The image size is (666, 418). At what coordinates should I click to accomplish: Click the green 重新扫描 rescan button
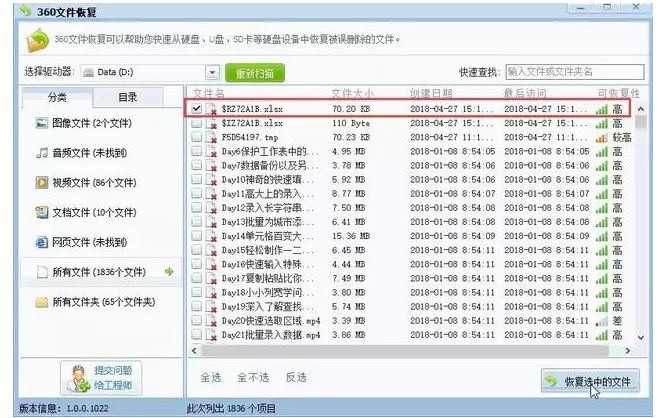(x=255, y=73)
